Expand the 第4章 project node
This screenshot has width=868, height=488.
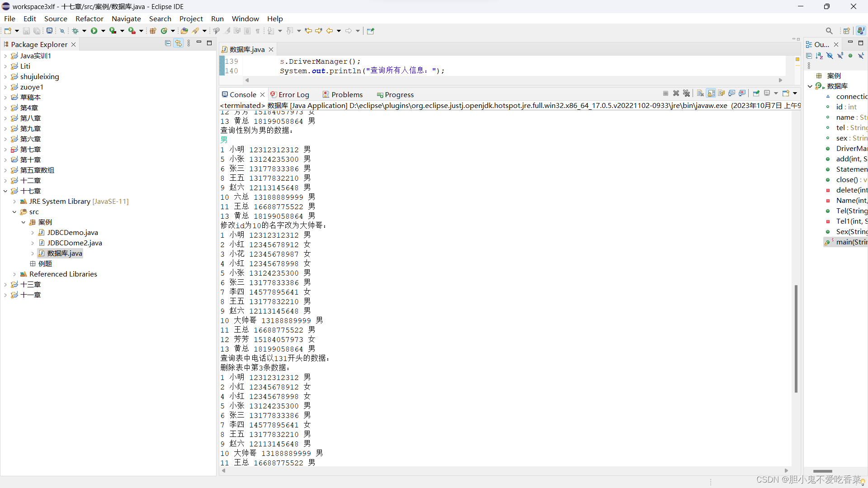[5, 108]
